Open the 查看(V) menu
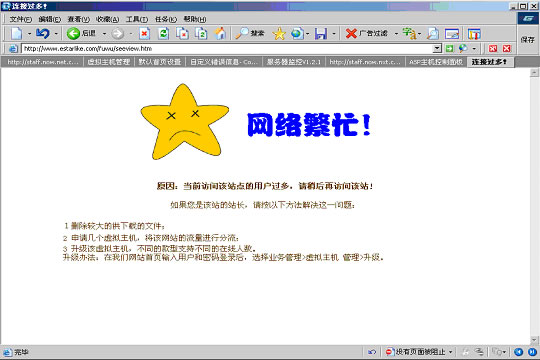Viewport: 540px width, 360px height. click(78, 19)
